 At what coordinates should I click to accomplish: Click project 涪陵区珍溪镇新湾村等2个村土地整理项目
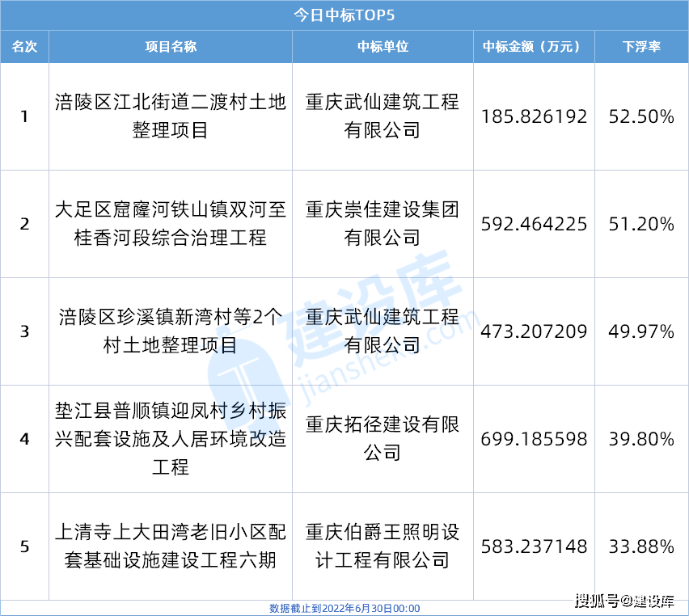[x=171, y=331]
